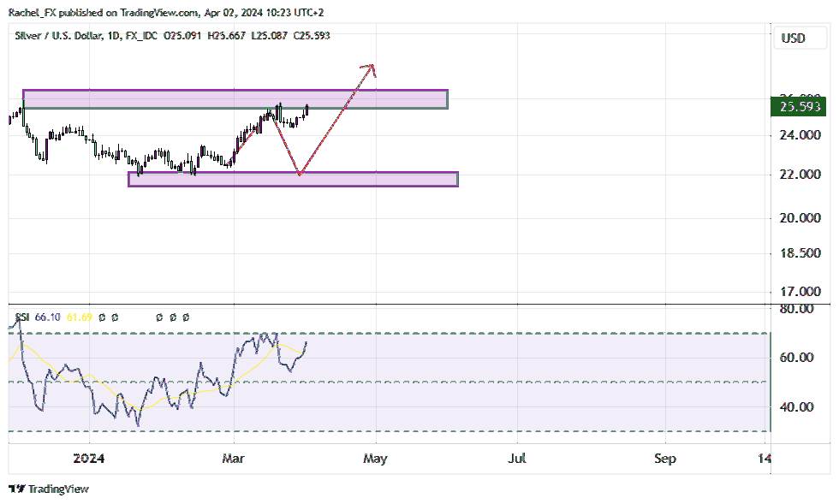Click the 60.00 RSI axis label
Image resolution: width=839 pixels, height=504 pixels.
[796, 358]
